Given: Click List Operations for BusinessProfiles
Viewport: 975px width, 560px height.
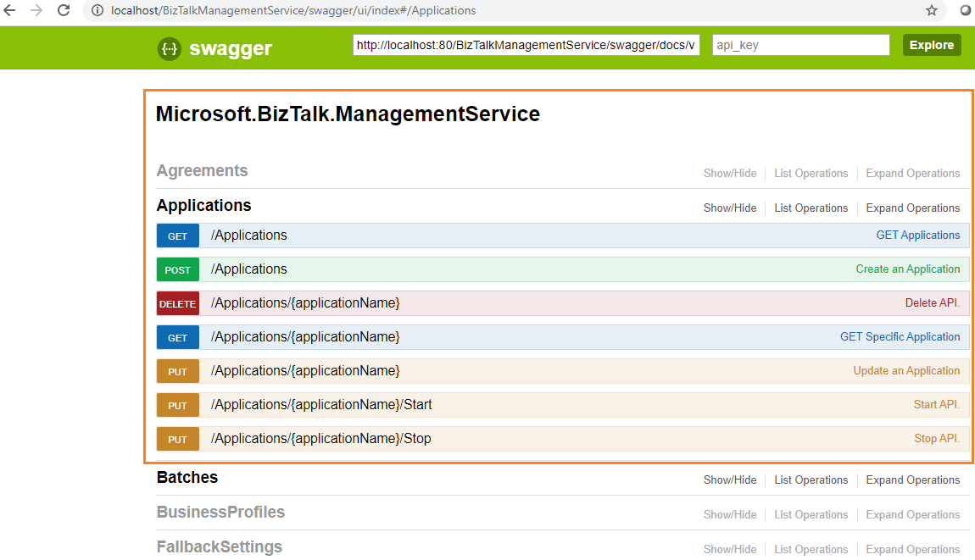Looking at the screenshot, I should (811, 515).
